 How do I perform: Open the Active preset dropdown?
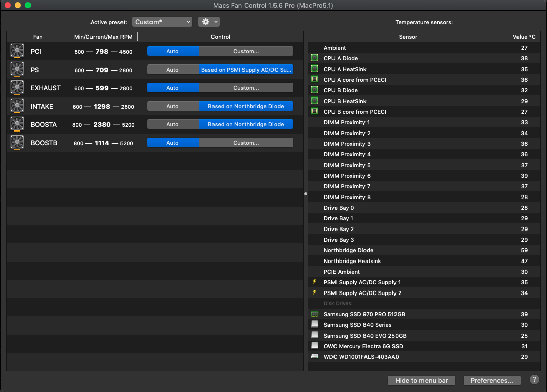162,22
